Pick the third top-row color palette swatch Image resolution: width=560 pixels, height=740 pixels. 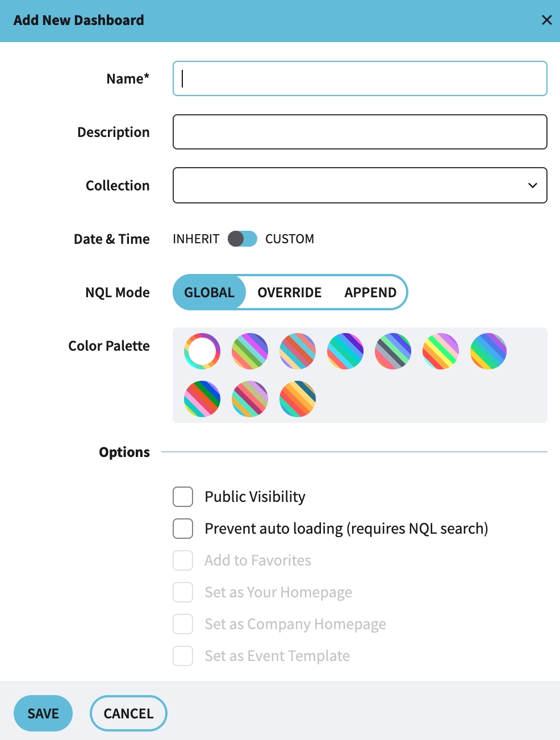point(298,351)
